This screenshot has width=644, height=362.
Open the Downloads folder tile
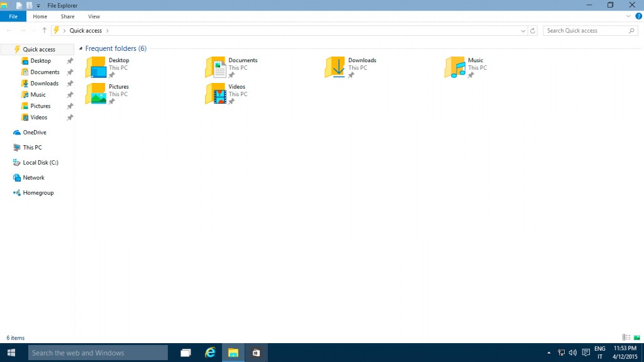pos(351,67)
